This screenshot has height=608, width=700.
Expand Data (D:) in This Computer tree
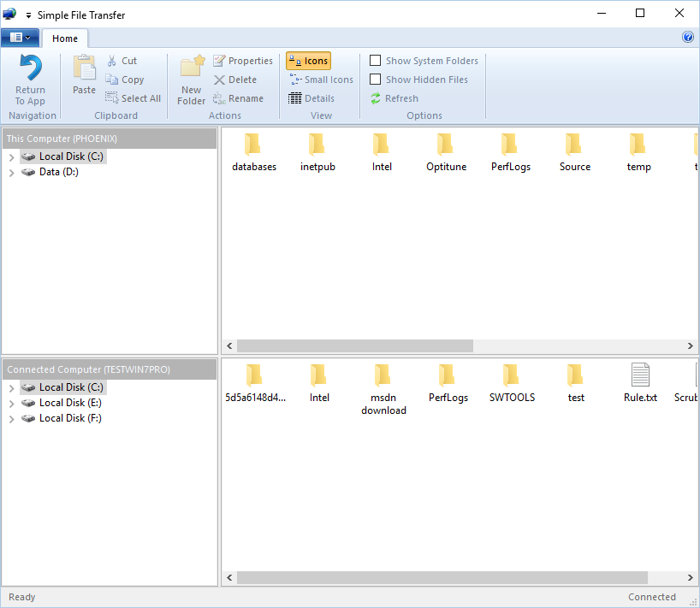(11, 173)
